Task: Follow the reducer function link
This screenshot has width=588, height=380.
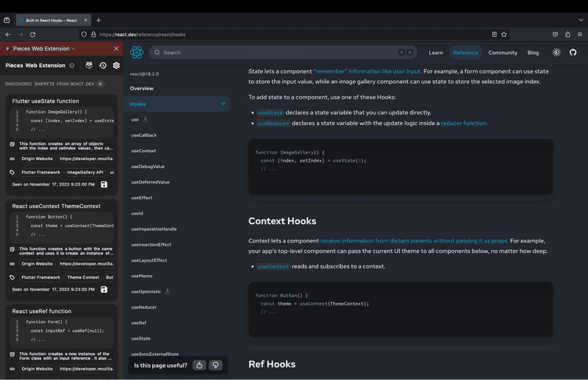Action: click(465, 123)
